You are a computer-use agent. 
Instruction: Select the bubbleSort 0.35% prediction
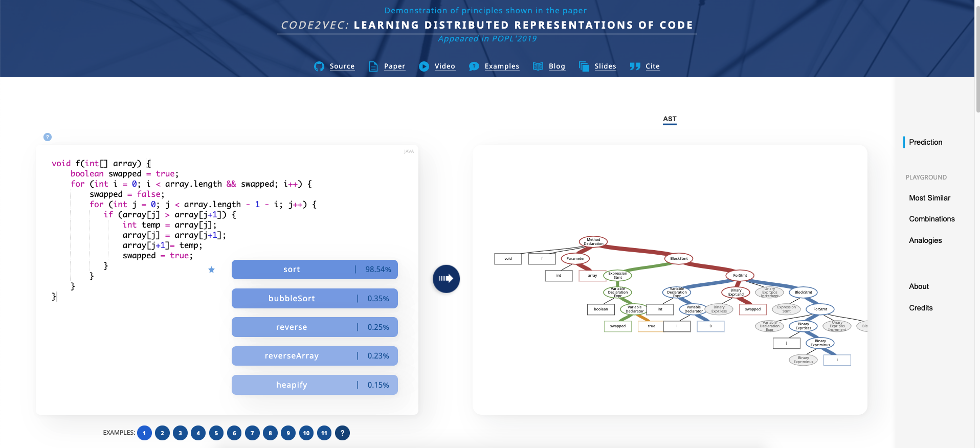315,299
